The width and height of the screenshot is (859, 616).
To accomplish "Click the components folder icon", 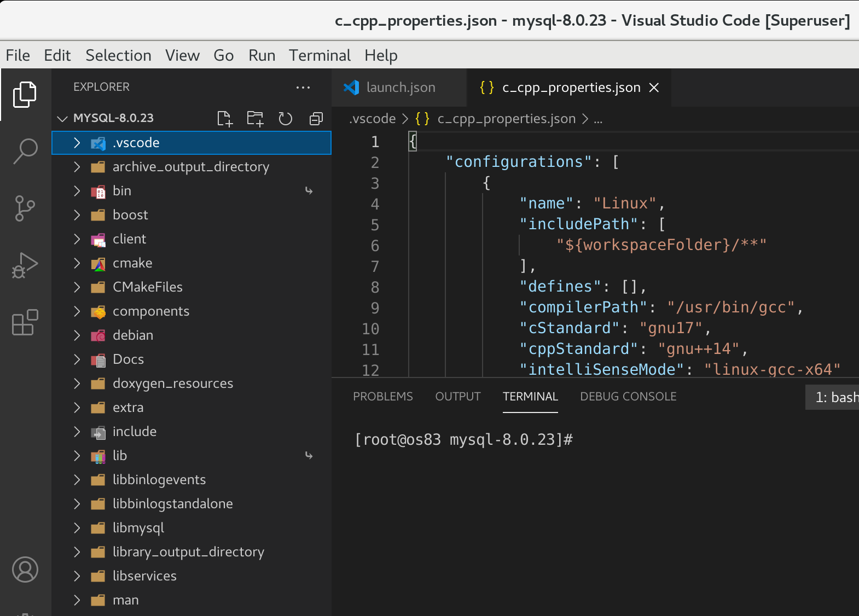I will pyautogui.click(x=98, y=311).
